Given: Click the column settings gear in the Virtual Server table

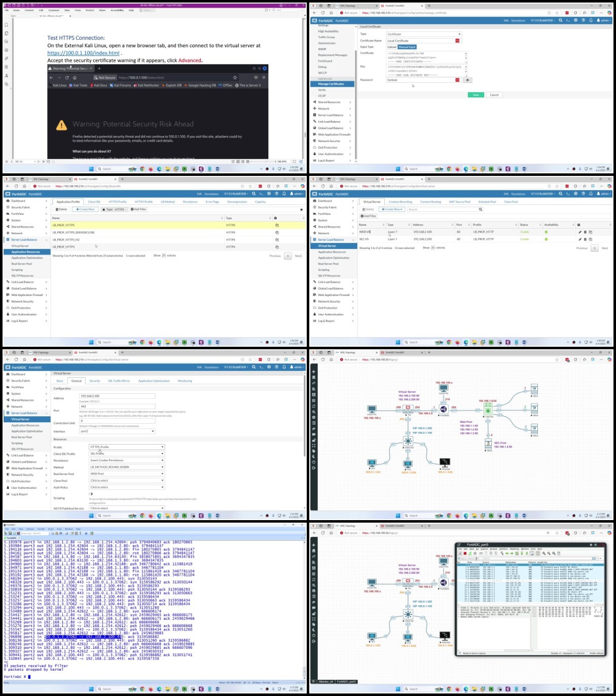Looking at the screenshot, I should 578,225.
